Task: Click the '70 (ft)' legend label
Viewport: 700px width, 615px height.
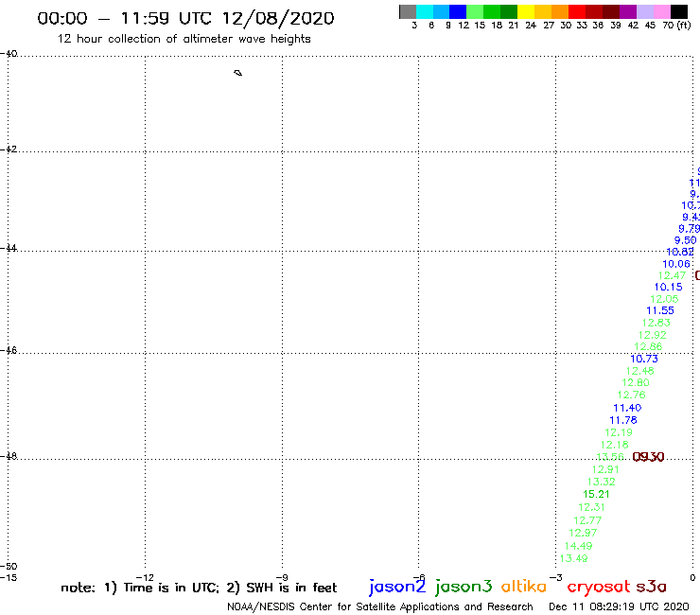Action: click(x=676, y=25)
